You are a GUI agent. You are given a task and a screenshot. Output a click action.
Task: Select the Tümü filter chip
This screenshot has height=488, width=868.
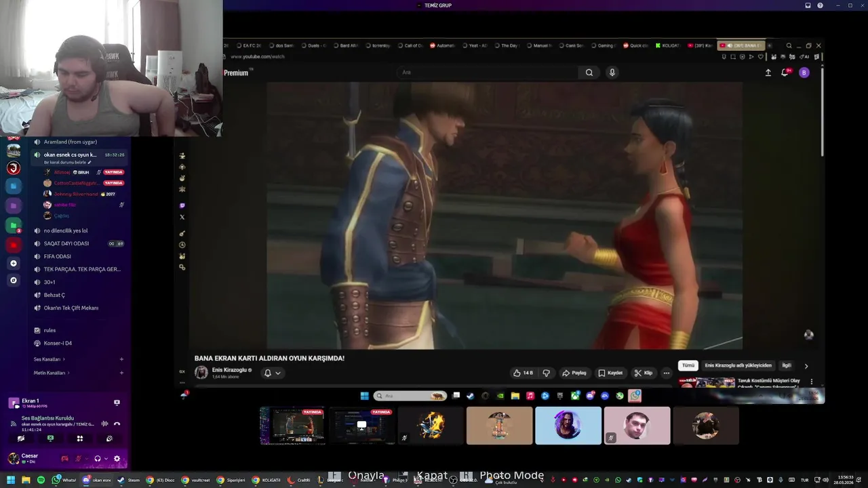click(688, 365)
